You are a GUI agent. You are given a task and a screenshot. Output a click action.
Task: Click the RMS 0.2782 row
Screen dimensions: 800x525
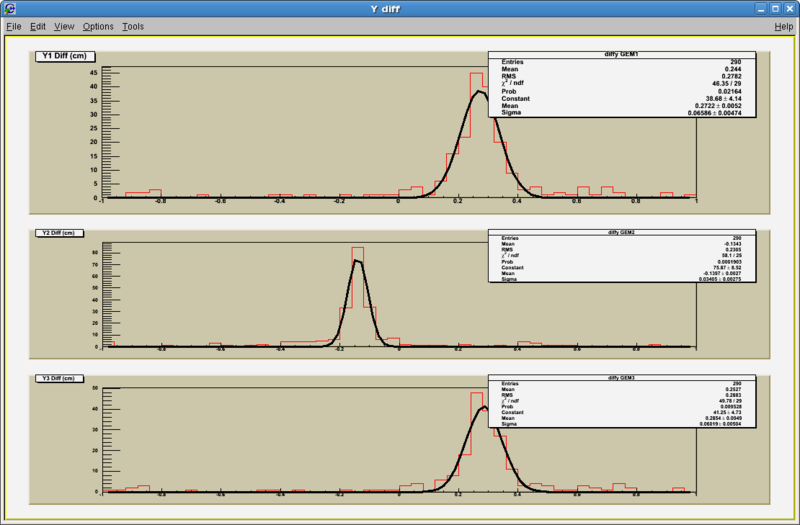621,76
